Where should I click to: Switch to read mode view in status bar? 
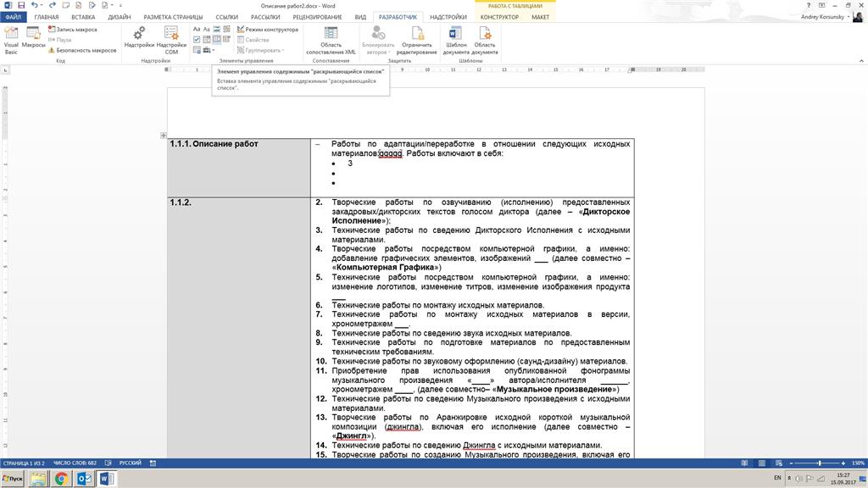[744, 463]
